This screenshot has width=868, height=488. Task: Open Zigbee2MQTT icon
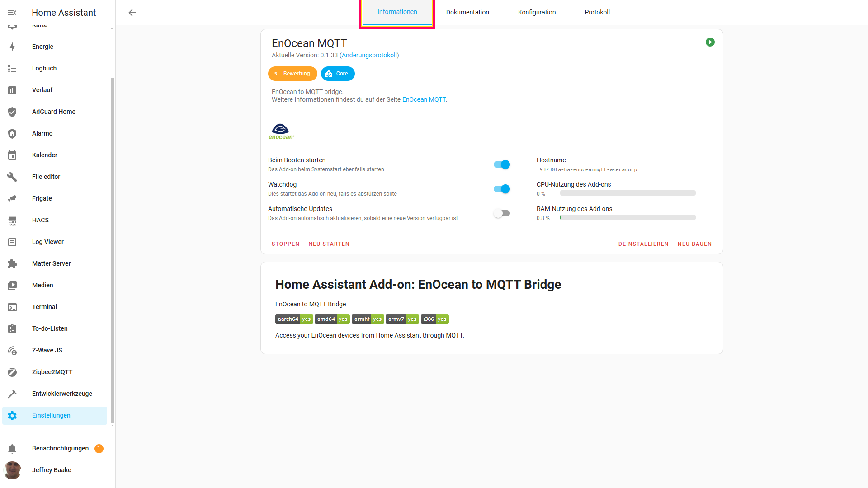[x=12, y=372]
